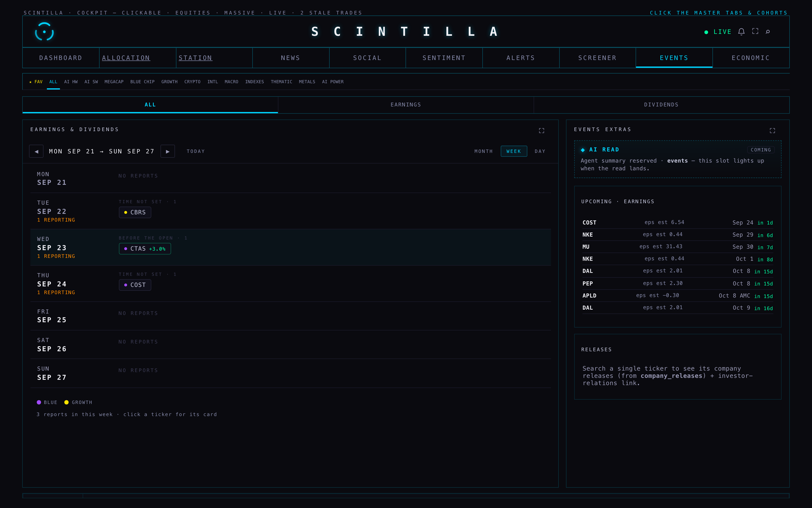This screenshot has width=812, height=508.
Task: Switch to the News tab
Action: click(x=290, y=58)
